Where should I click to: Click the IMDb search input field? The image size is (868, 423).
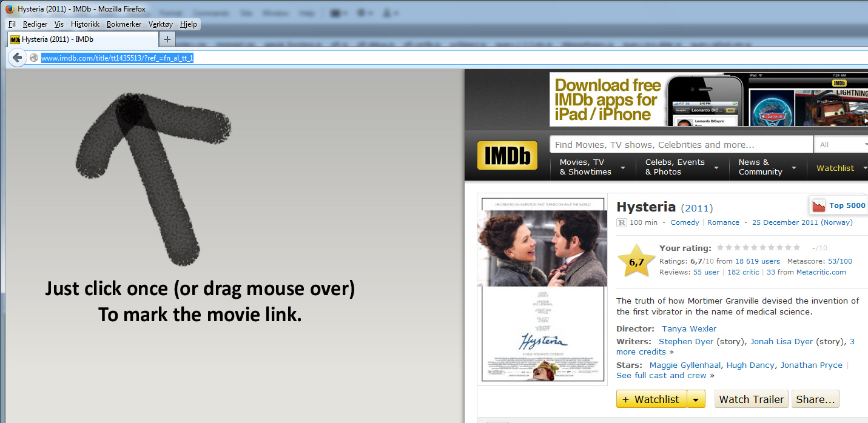(681, 145)
